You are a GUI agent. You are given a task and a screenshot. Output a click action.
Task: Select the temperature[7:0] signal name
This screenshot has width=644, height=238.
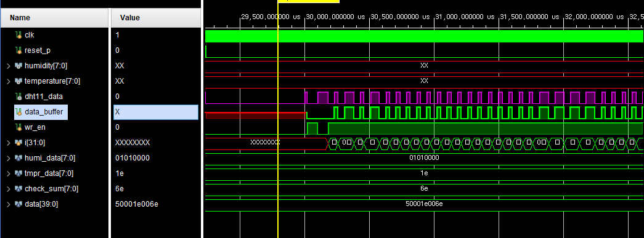tap(52, 81)
